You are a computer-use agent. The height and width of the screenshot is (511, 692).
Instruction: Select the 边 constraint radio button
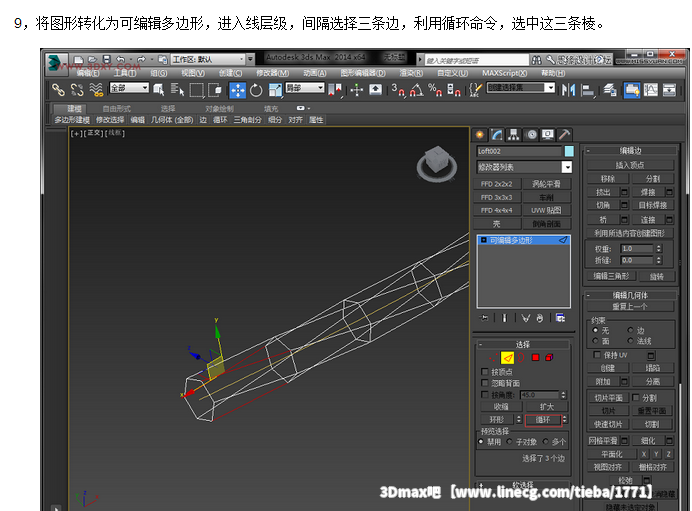tap(630, 330)
